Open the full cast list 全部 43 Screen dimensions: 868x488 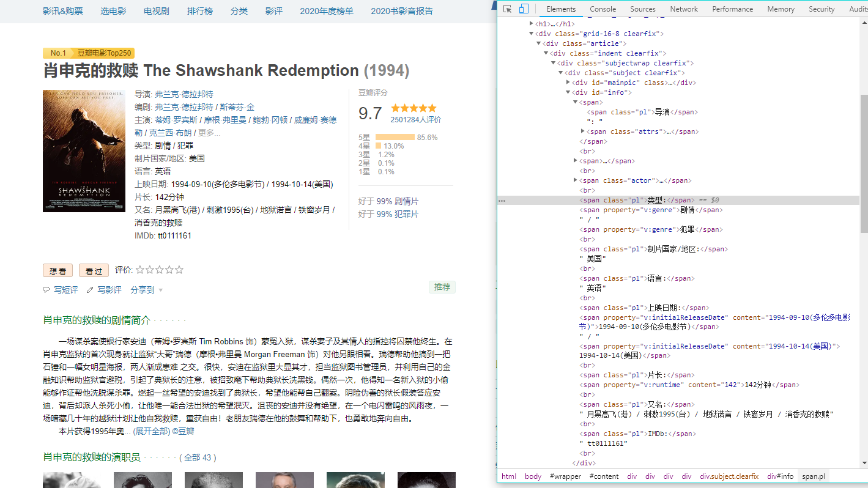pos(198,458)
